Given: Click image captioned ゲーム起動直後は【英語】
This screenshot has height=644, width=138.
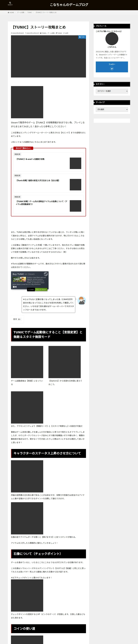Looking at the screenshot, I should coord(27,362).
